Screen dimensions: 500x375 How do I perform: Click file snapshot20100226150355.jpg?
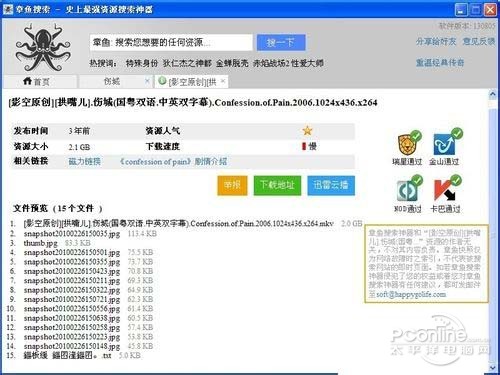(72, 262)
